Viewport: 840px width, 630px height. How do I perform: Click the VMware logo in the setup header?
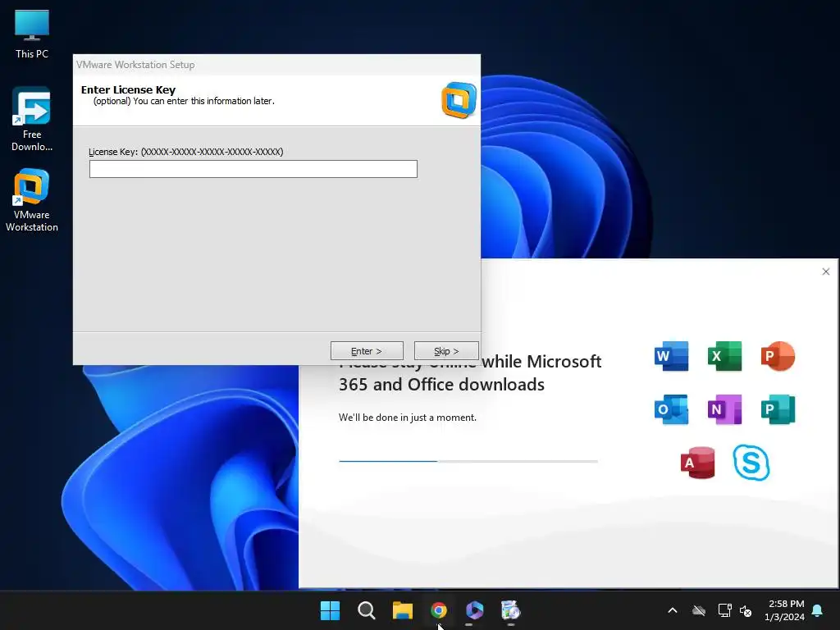459,100
